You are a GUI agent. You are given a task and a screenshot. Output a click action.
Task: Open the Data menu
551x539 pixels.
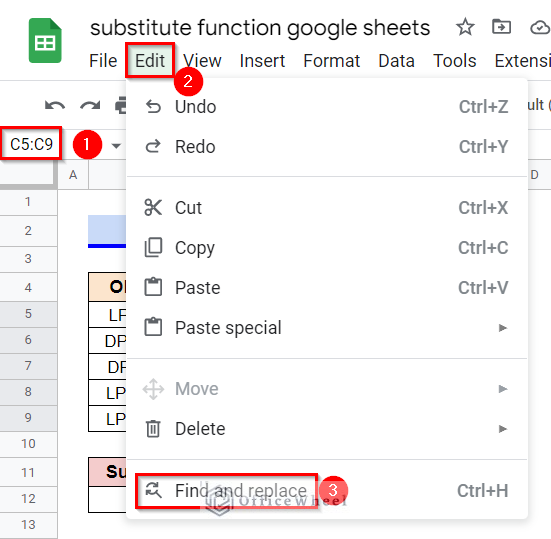click(396, 61)
